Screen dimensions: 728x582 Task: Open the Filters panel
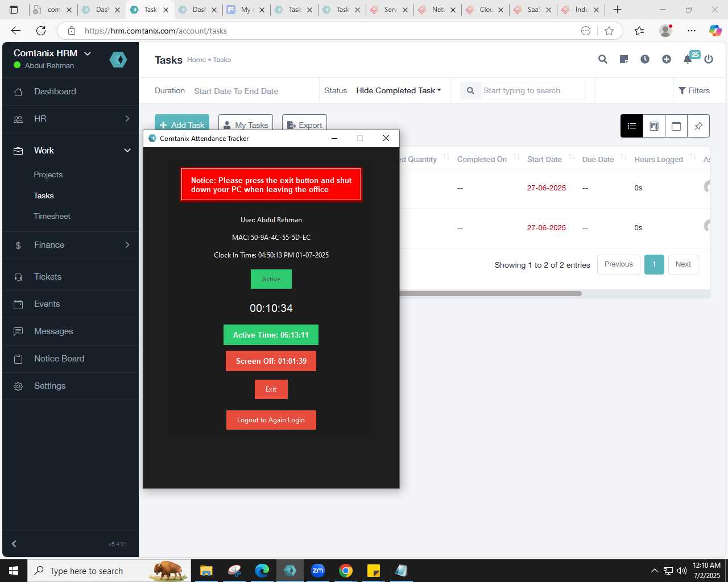(x=694, y=90)
